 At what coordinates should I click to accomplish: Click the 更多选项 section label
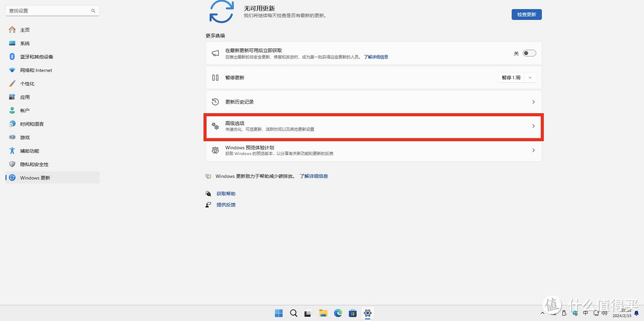[x=215, y=36]
